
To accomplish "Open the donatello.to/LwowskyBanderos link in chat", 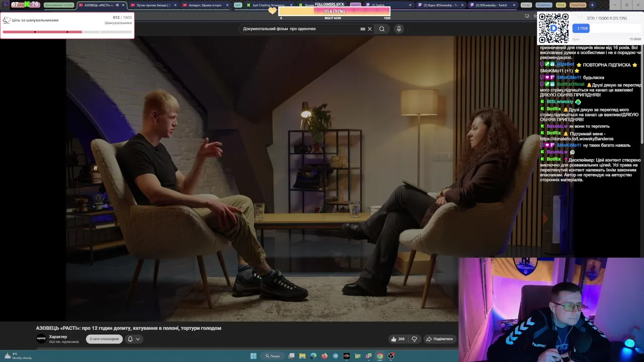I will tap(577, 139).
